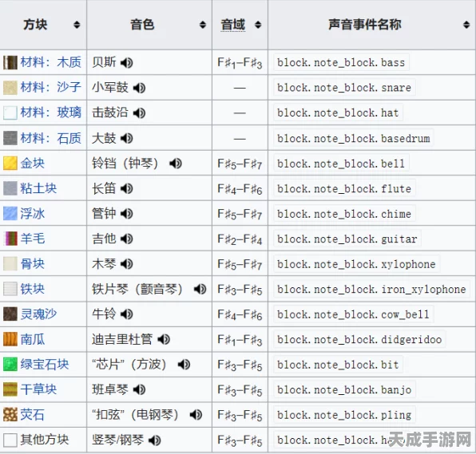Screen dimensions: 476x454
Task: Click the hay bale block icon
Action: coord(10,389)
